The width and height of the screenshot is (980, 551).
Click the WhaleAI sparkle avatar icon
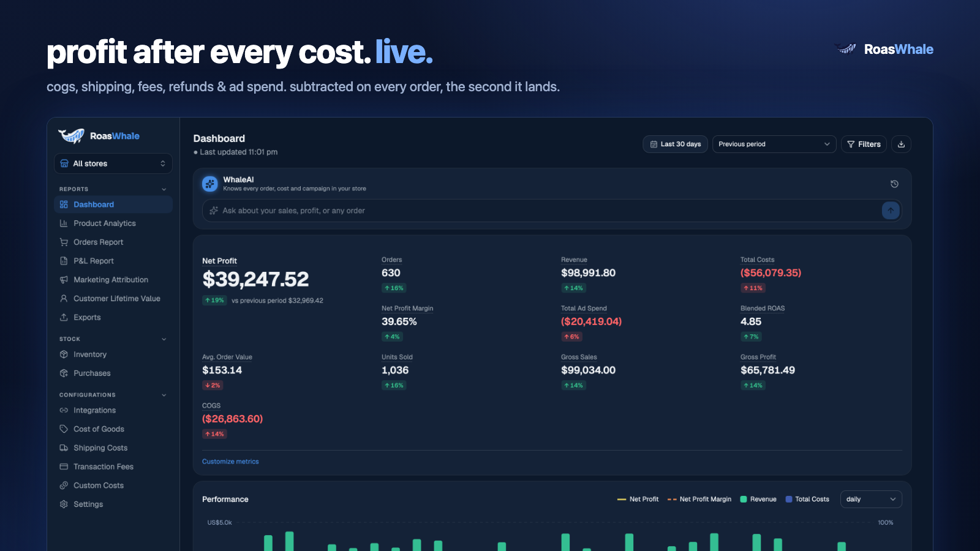pos(210,184)
